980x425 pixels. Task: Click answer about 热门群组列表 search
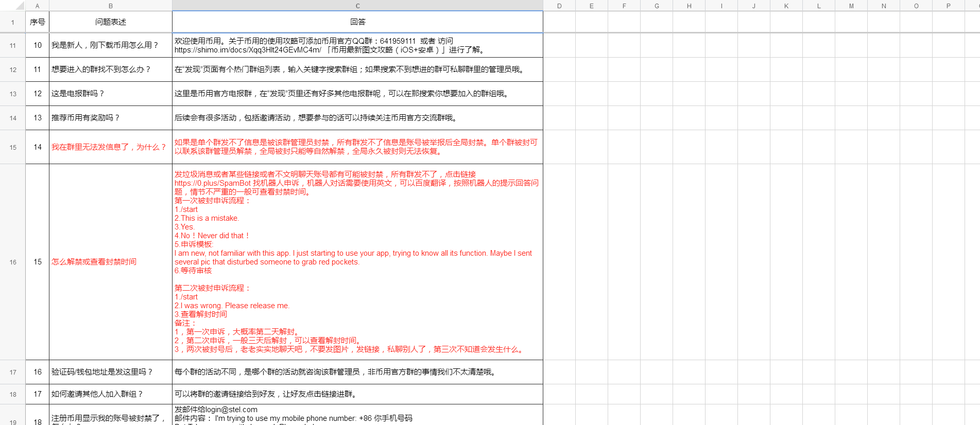click(357, 69)
